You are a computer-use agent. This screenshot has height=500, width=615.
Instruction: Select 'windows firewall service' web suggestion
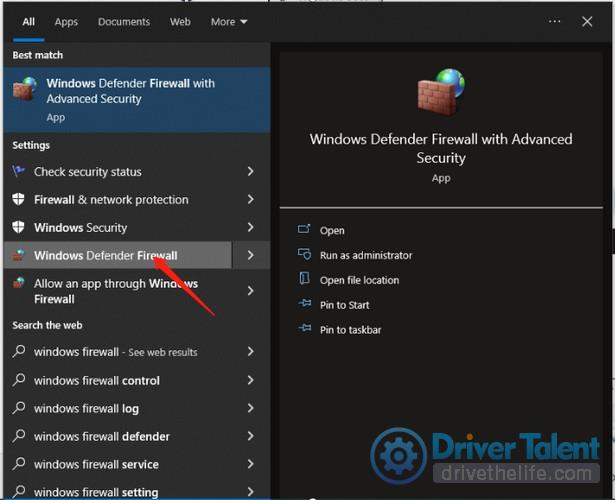click(136, 464)
